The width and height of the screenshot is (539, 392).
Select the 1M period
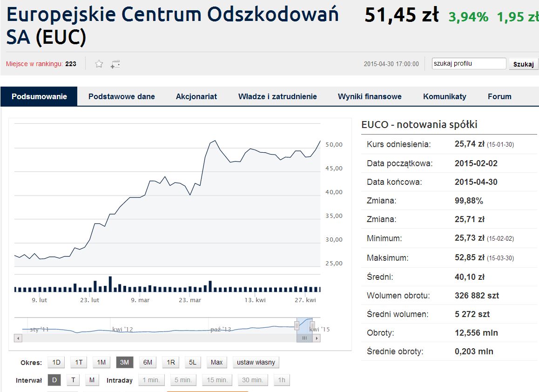pos(101,362)
